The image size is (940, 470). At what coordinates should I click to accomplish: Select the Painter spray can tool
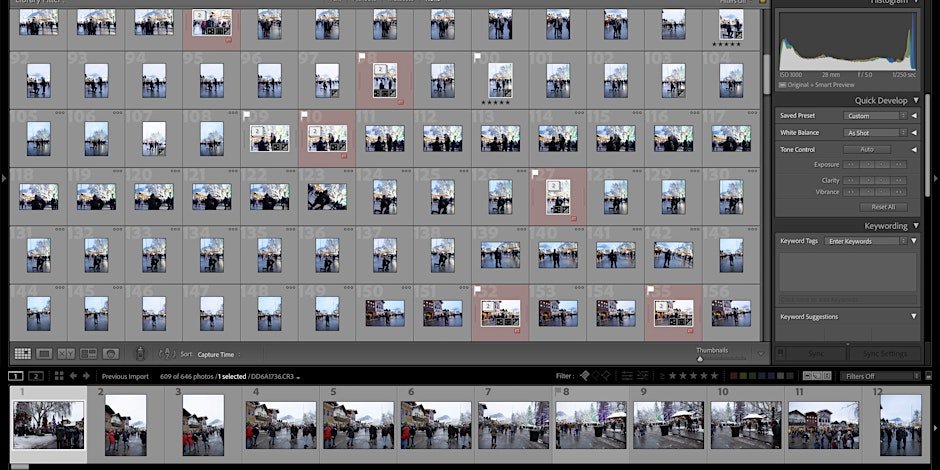click(140, 354)
